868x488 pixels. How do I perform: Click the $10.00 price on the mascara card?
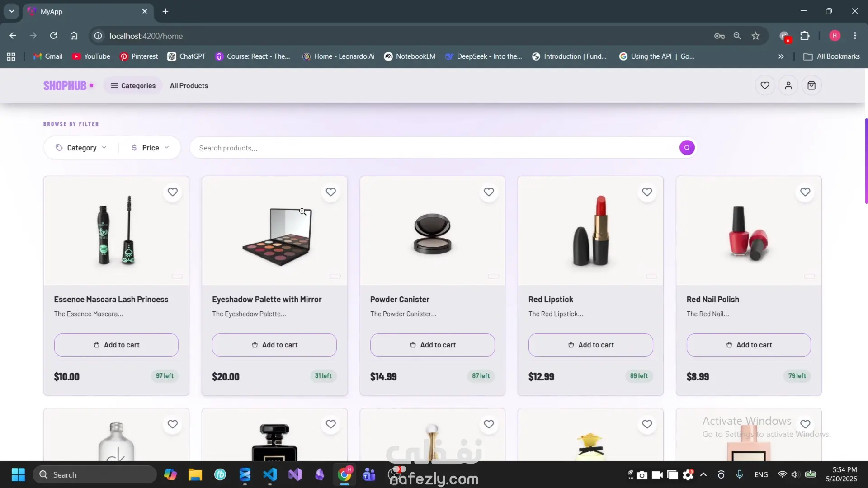coord(66,376)
